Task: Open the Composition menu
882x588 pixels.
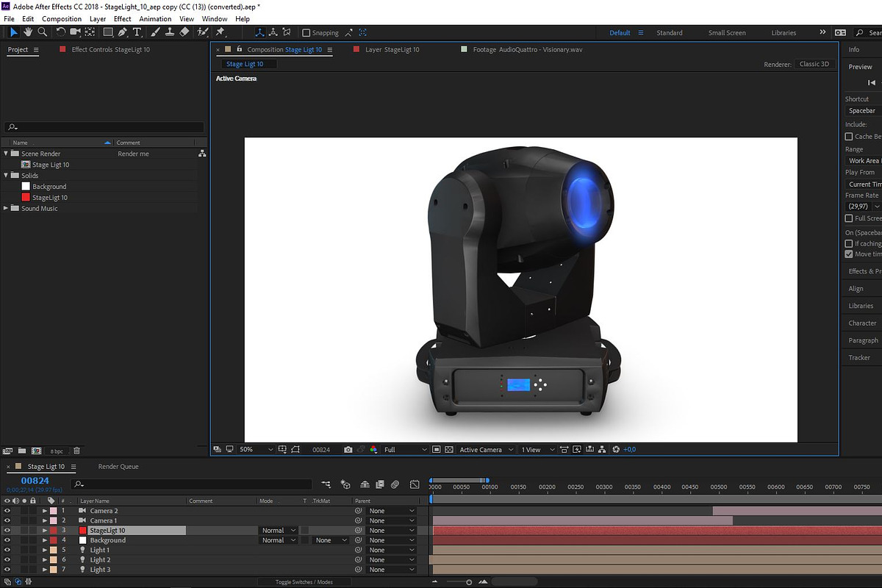Action: point(62,19)
